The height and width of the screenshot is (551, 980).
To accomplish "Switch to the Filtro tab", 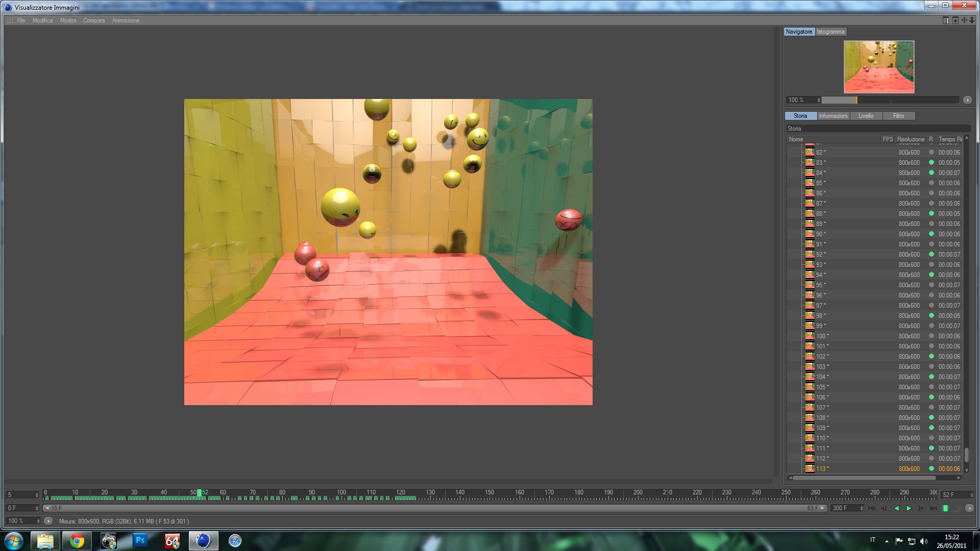I will 898,116.
